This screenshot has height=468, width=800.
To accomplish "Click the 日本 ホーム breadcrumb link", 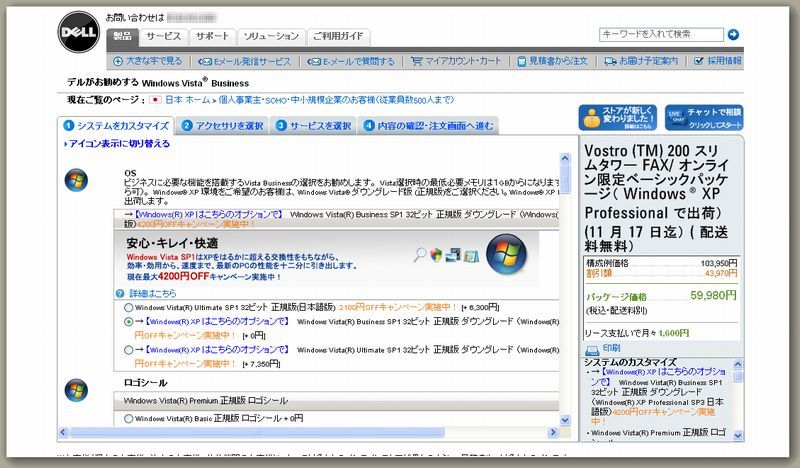I will (x=187, y=100).
